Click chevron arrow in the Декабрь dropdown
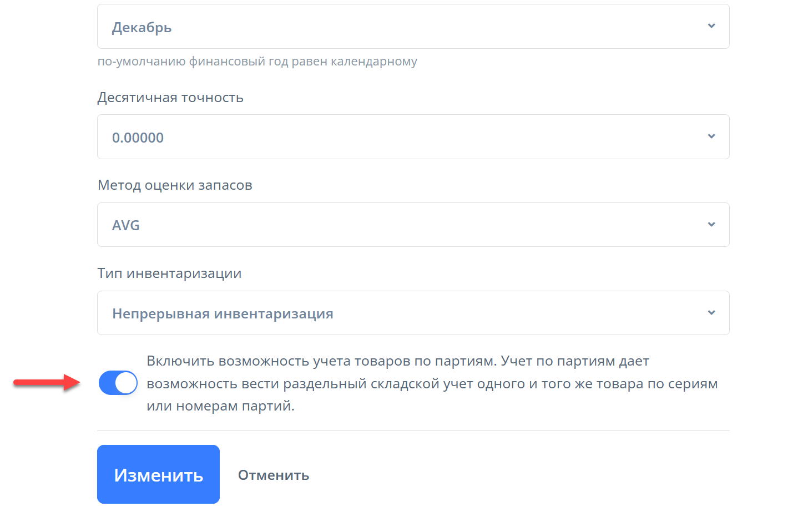Image resolution: width=798 pixels, height=532 pixels. (x=711, y=26)
